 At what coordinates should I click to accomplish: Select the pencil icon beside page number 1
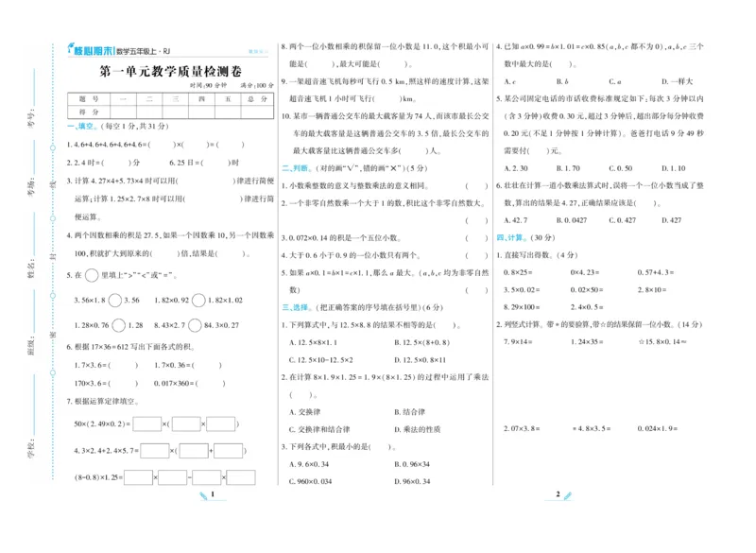[203, 494]
